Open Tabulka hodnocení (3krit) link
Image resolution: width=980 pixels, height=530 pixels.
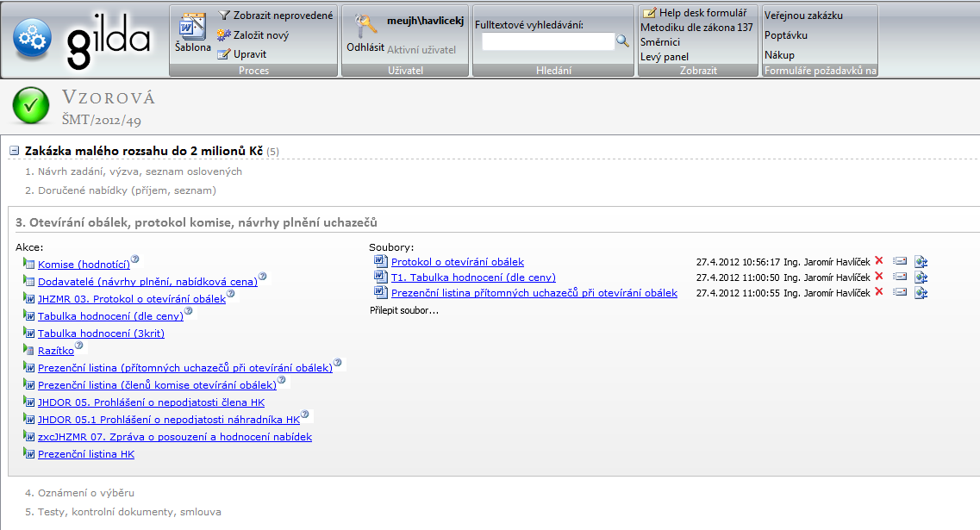coord(101,334)
